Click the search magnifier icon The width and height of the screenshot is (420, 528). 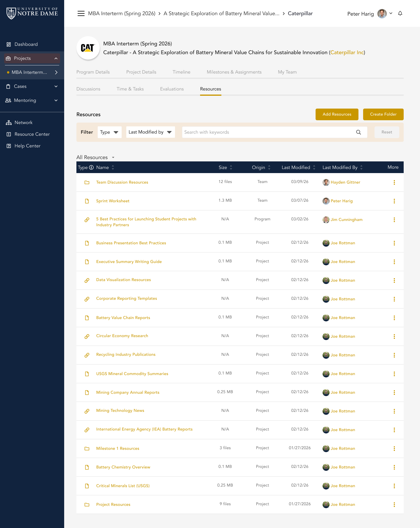pos(358,132)
